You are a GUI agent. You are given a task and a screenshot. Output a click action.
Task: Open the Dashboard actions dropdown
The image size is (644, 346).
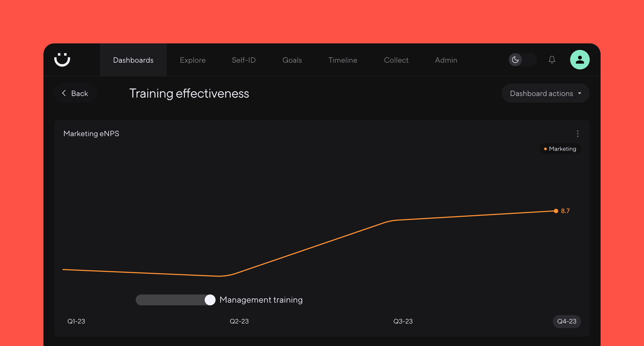pyautogui.click(x=544, y=93)
